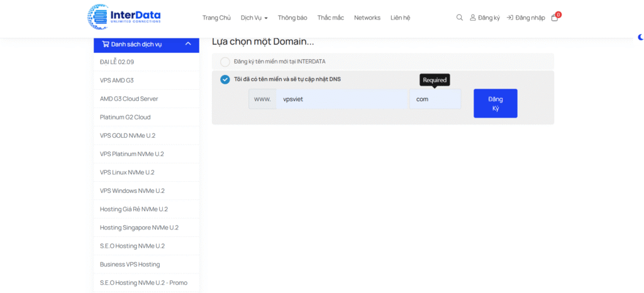Open the search magnifier icon
Image resolution: width=644 pixels, height=293 pixels.
tap(460, 18)
